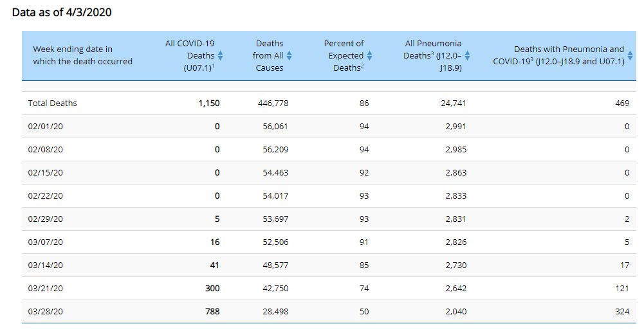Click 'Deaths with Pneumonia and COVID-19' header text
The height and width of the screenshot is (333, 644).
[558, 55]
